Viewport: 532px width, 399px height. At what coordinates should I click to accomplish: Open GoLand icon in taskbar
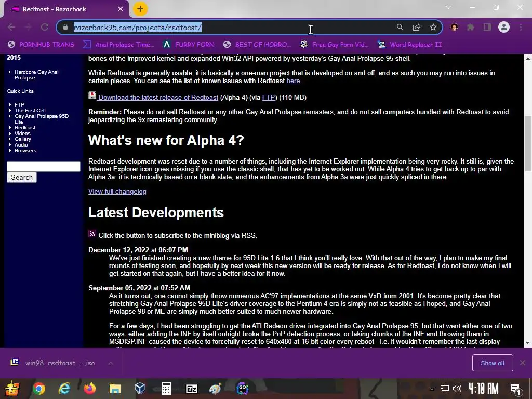pyautogui.click(x=242, y=389)
